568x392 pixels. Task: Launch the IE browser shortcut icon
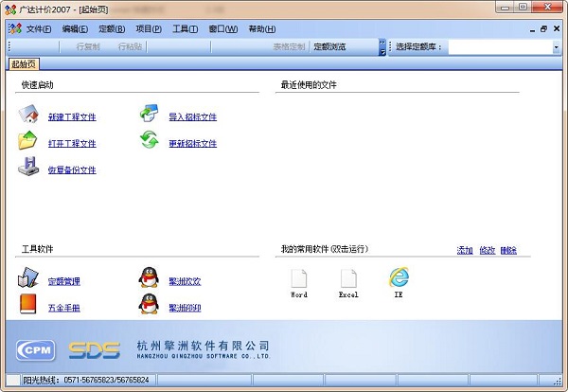coord(399,277)
